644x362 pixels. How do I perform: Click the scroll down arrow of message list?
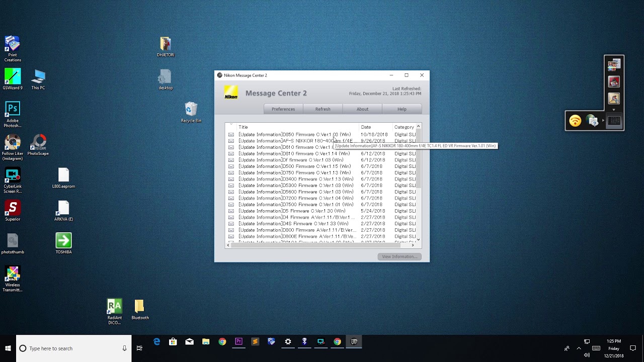point(418,239)
